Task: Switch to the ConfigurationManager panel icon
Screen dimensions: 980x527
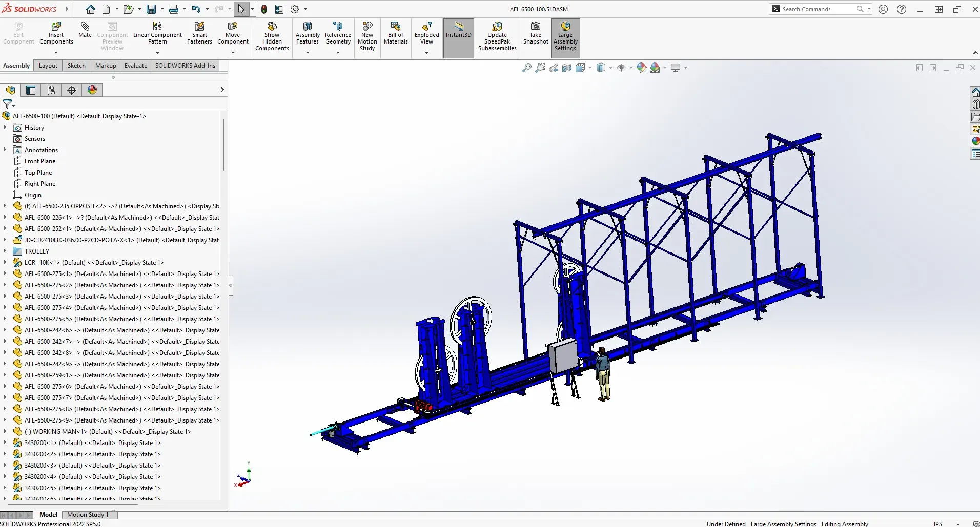Action: [x=51, y=90]
